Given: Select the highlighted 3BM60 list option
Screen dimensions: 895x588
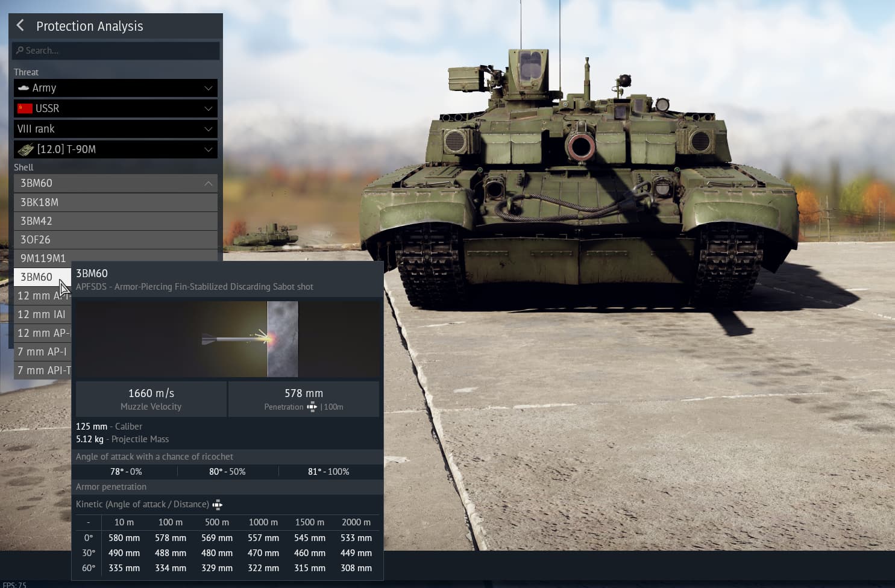Looking at the screenshot, I should [42, 277].
